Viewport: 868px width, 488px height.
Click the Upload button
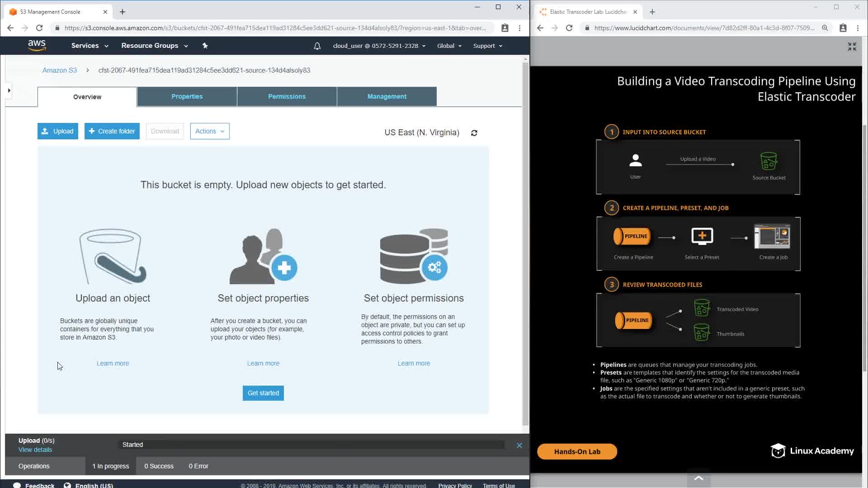pyautogui.click(x=58, y=131)
